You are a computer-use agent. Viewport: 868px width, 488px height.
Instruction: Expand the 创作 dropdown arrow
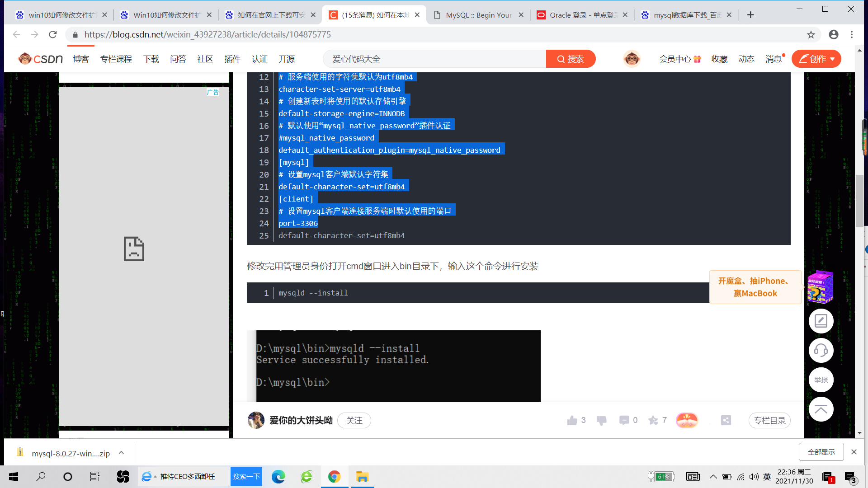point(833,59)
